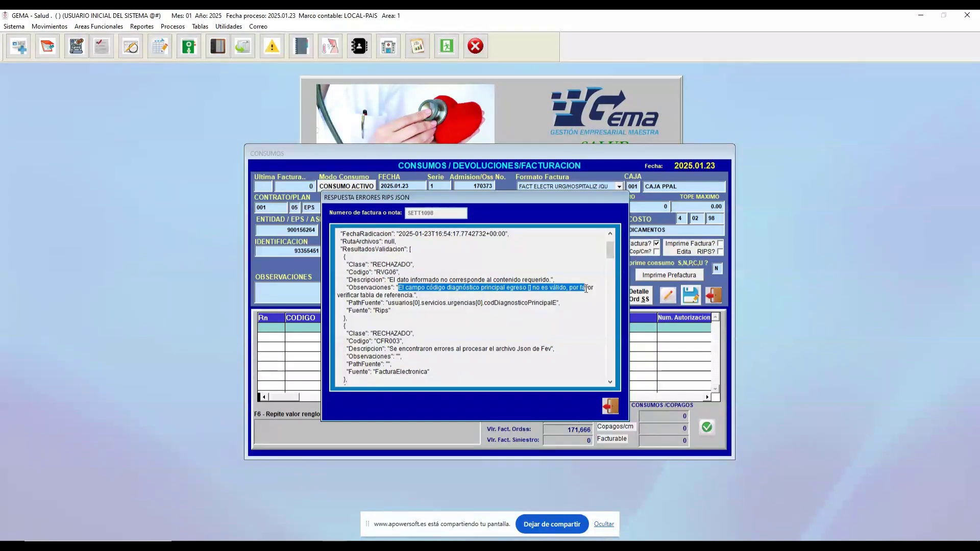The width and height of the screenshot is (980, 551).
Task: Click the first toolbar icon with blue cross
Action: [x=19, y=46]
